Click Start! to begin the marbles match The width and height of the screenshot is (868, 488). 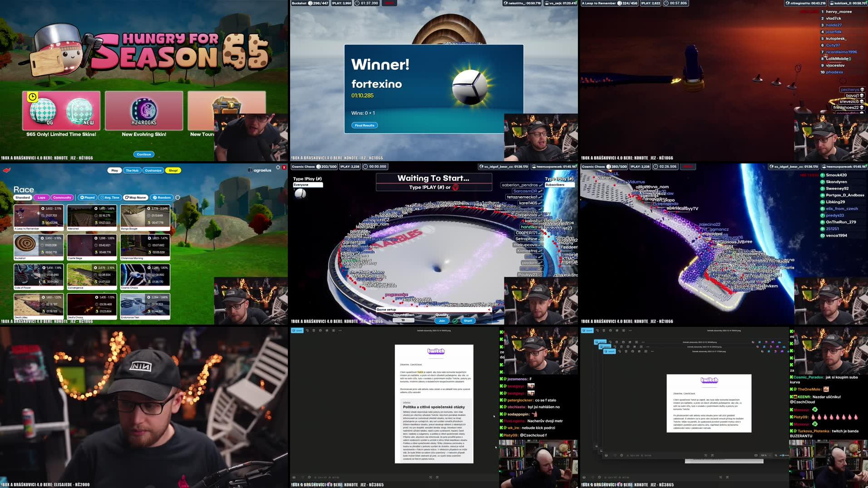(x=468, y=320)
